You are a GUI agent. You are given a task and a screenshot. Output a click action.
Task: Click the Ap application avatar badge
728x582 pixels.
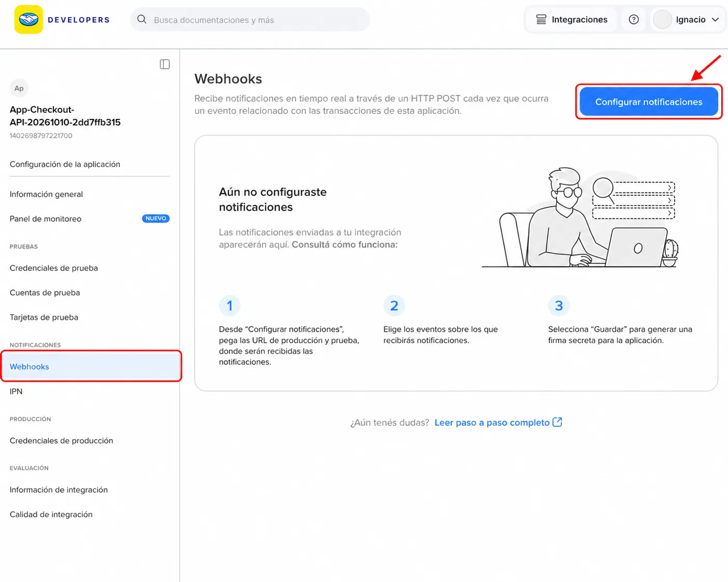tap(19, 88)
